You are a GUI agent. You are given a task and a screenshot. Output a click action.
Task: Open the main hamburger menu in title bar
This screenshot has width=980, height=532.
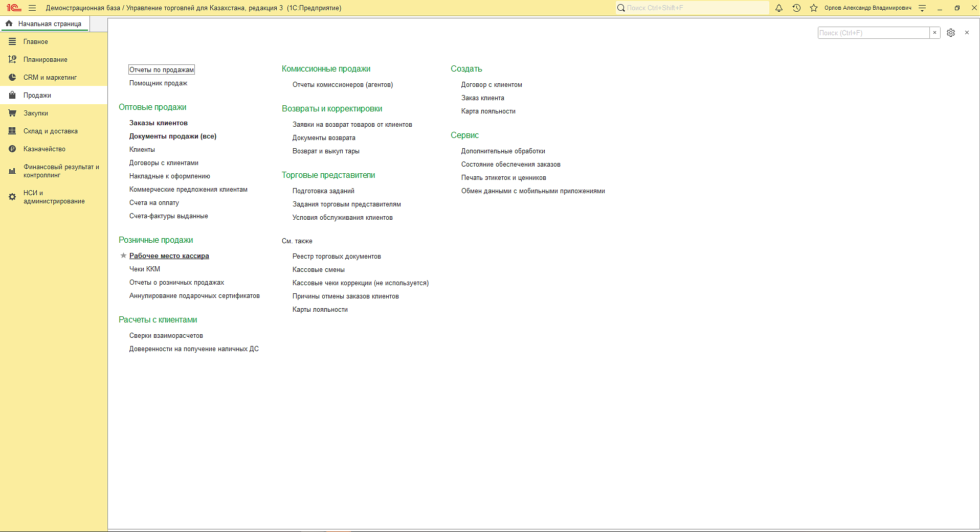tap(32, 8)
